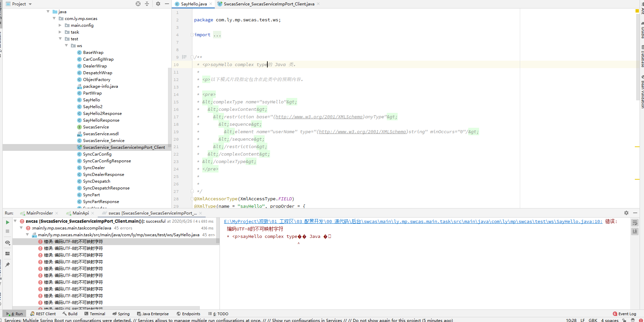Click the grey stop square in the Run toolbar
The width and height of the screenshot is (644, 322).
tap(7, 231)
